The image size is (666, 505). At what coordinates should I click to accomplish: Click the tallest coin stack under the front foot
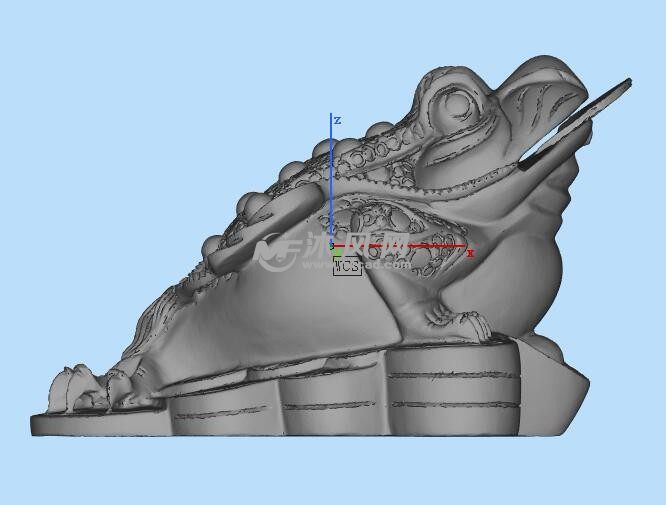coord(453,385)
